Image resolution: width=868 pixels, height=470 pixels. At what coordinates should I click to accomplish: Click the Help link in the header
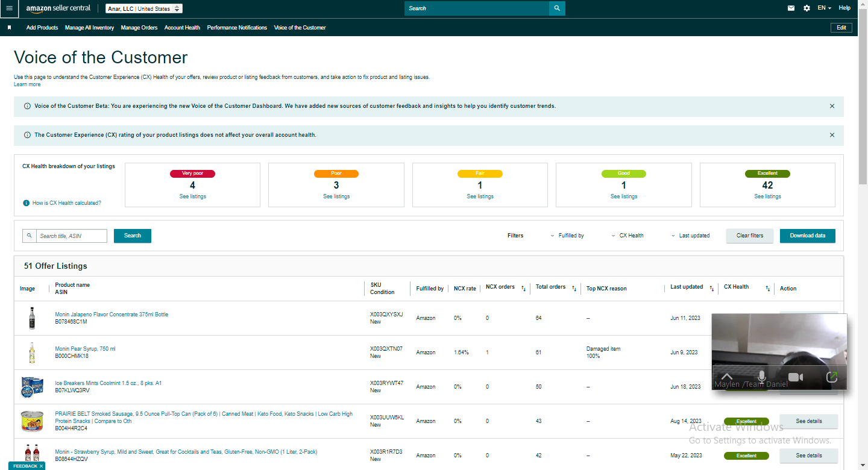845,8
